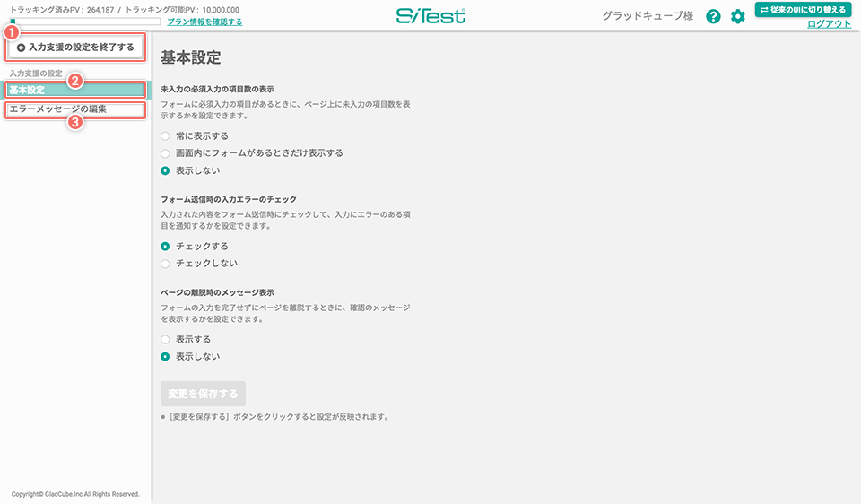Screen dimensions: 861x504
Task: Click the 'ログアウト' link
Action: click(829, 24)
